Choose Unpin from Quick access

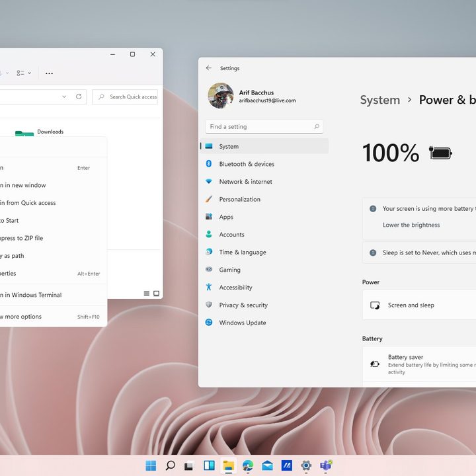coord(53,203)
